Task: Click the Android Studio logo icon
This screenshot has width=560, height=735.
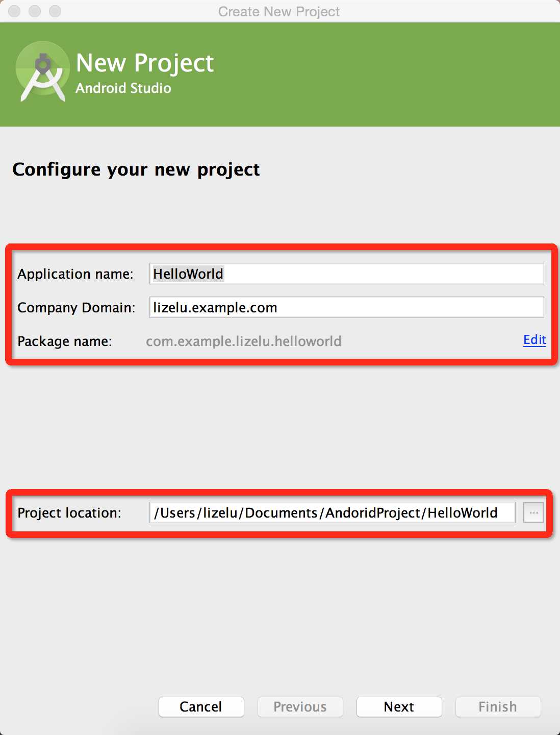Action: 43,72
